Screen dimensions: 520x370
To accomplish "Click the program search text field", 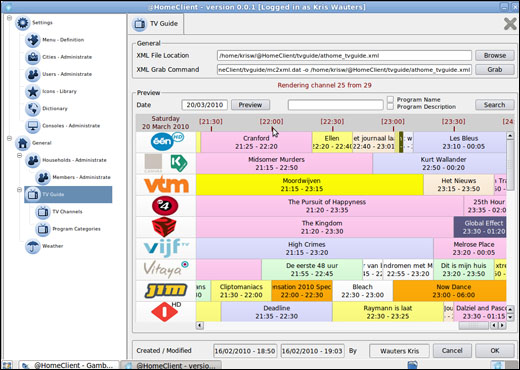I will point(336,105).
